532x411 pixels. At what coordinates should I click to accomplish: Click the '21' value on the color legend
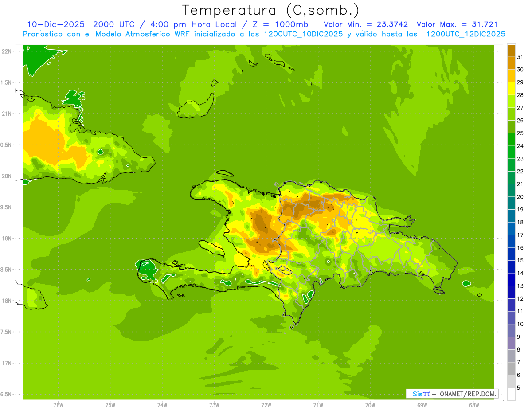point(520,184)
